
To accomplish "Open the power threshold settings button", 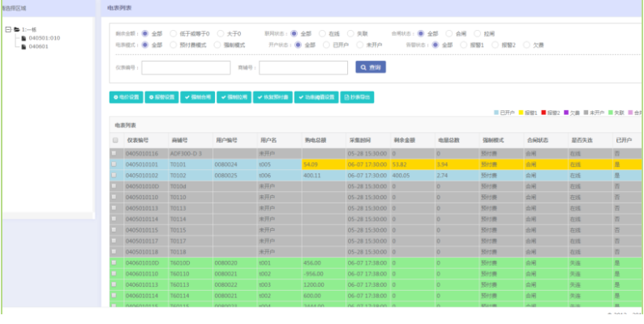I will tap(316, 97).
